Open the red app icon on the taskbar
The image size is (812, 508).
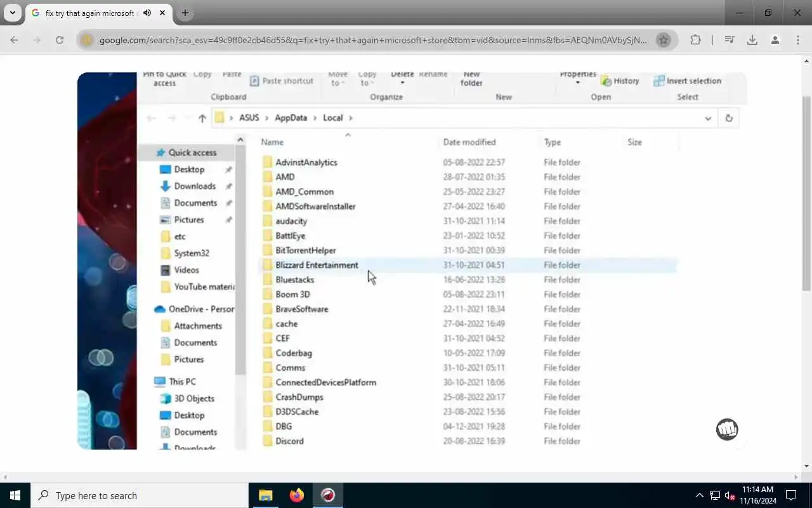(x=328, y=495)
